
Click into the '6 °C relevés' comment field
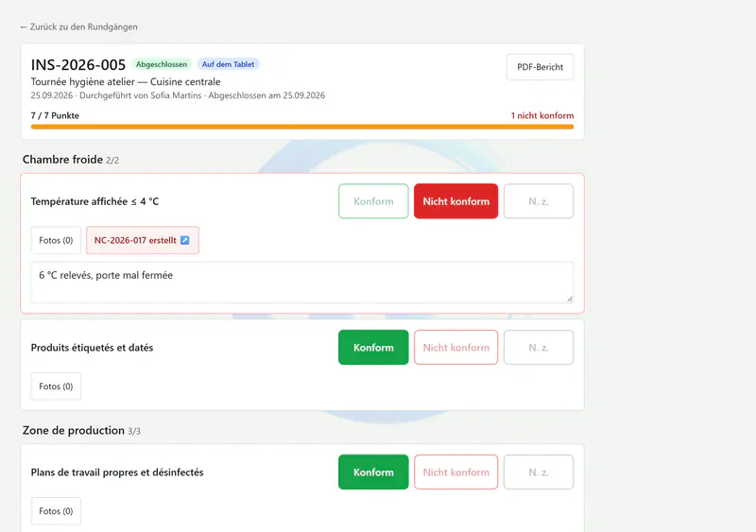click(302, 283)
